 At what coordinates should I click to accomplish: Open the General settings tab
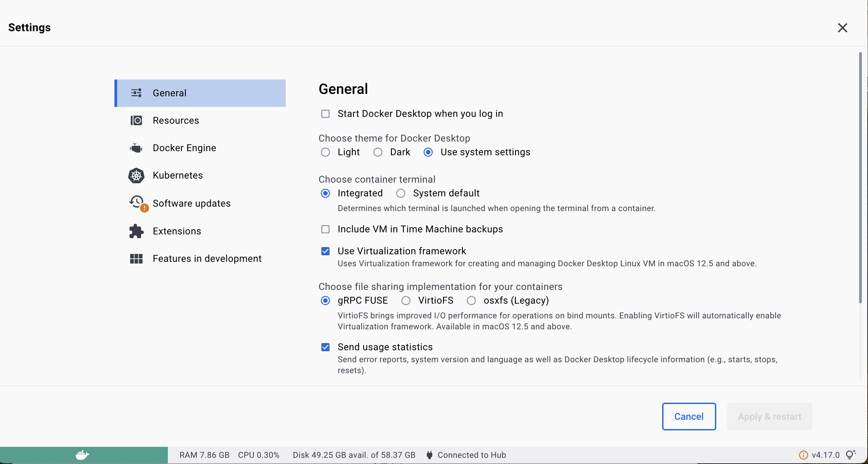point(200,93)
